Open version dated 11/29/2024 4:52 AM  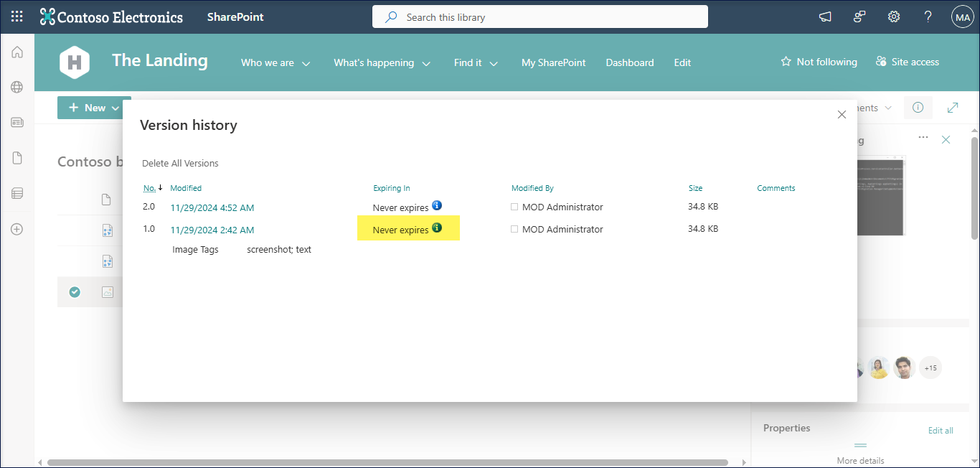212,208
